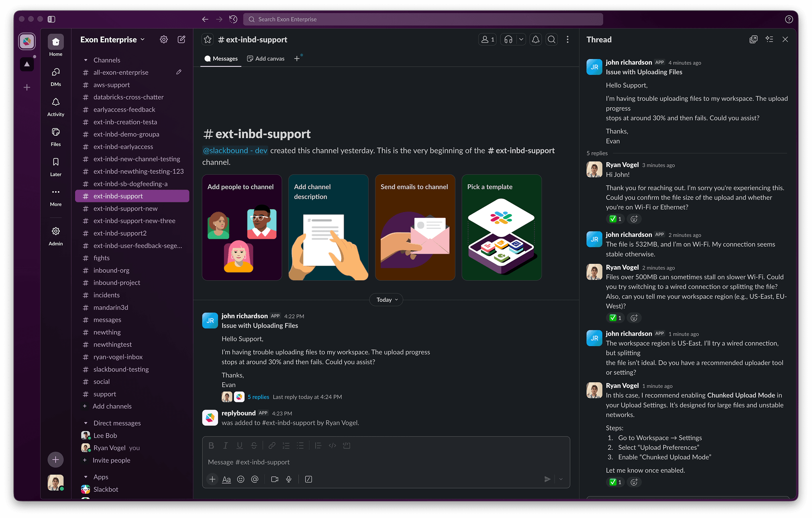Search within the channel using magnifier icon
This screenshot has height=518, width=812.
[552, 39]
